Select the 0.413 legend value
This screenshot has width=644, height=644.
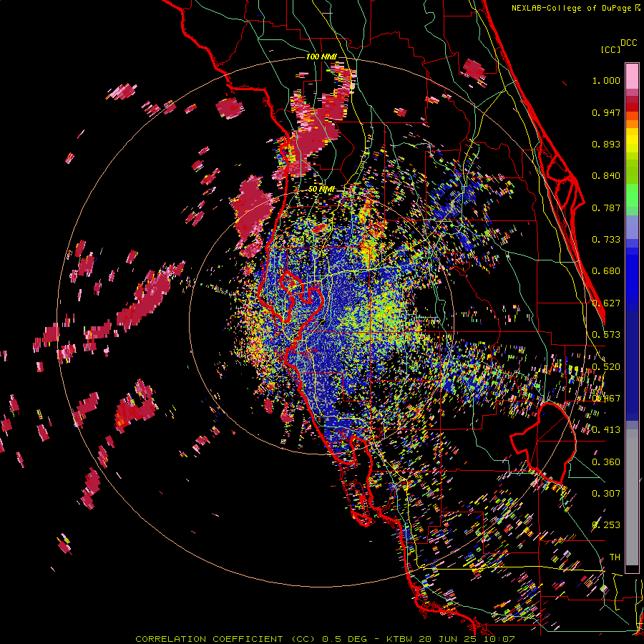(606, 430)
